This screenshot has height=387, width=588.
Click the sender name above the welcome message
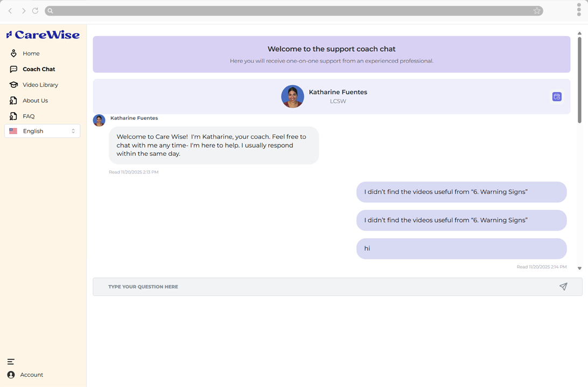pos(134,118)
